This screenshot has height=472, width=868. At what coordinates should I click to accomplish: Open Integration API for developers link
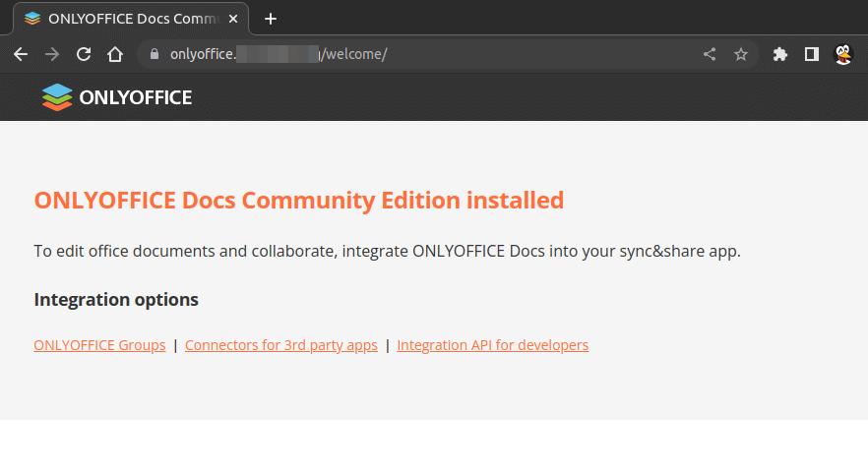point(492,345)
